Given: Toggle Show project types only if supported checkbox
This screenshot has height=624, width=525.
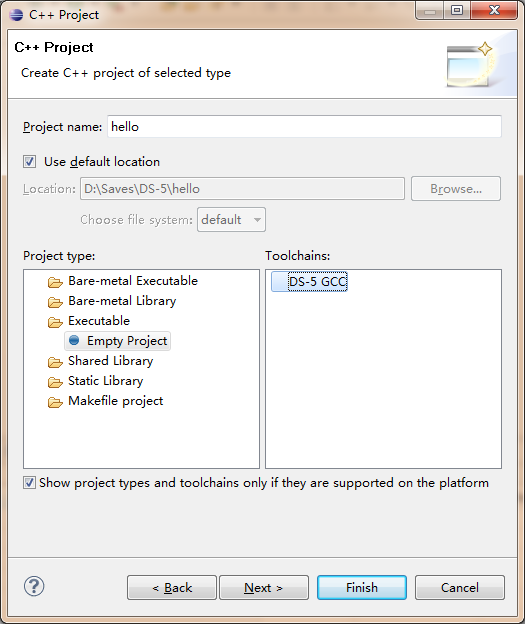Looking at the screenshot, I should (x=29, y=482).
